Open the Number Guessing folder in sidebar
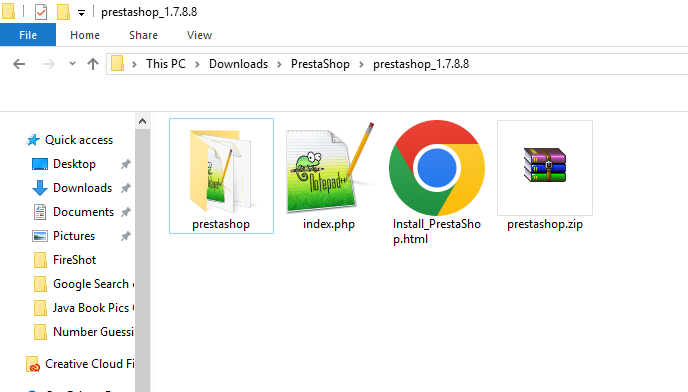Screen dimensions: 688x392 tap(93, 332)
